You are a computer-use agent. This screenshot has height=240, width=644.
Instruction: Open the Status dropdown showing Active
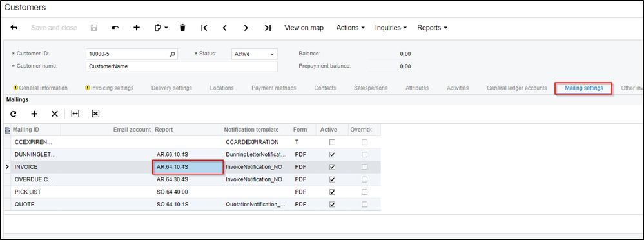[x=255, y=54]
